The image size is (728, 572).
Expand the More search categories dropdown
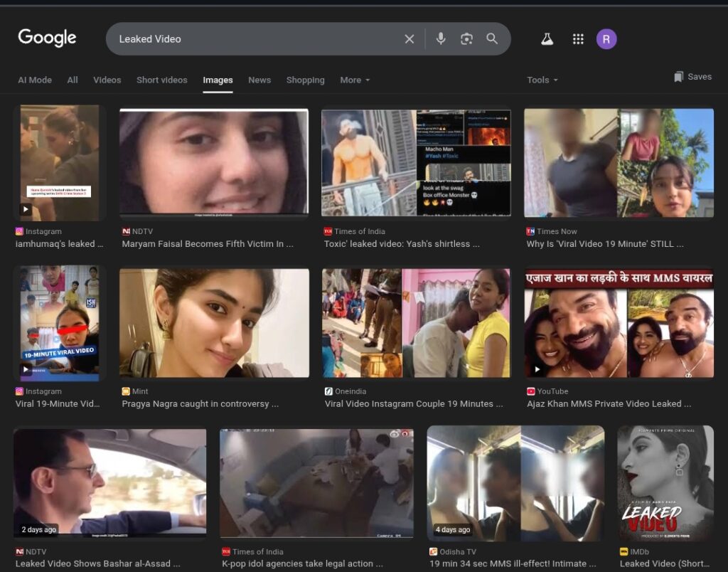tap(355, 80)
